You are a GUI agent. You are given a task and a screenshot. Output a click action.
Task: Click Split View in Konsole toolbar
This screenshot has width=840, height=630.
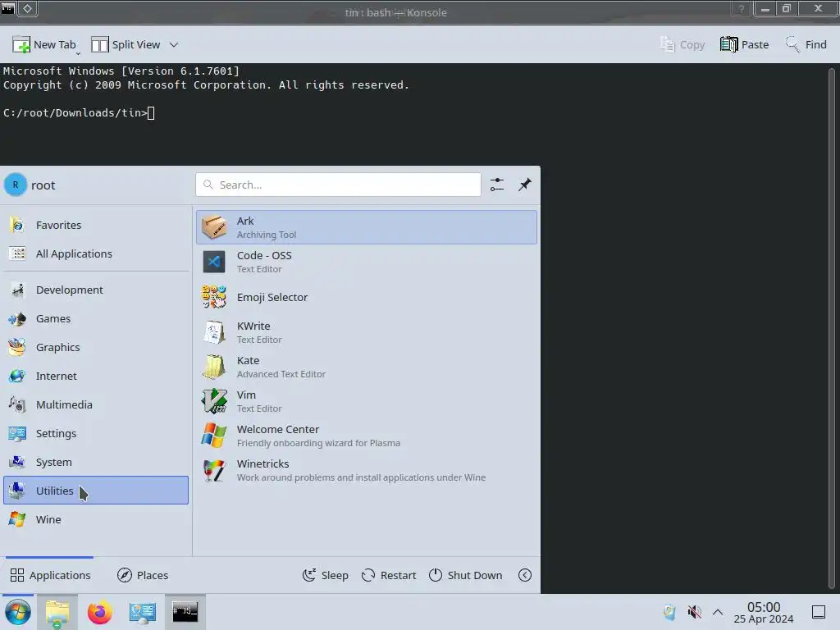tap(126, 44)
